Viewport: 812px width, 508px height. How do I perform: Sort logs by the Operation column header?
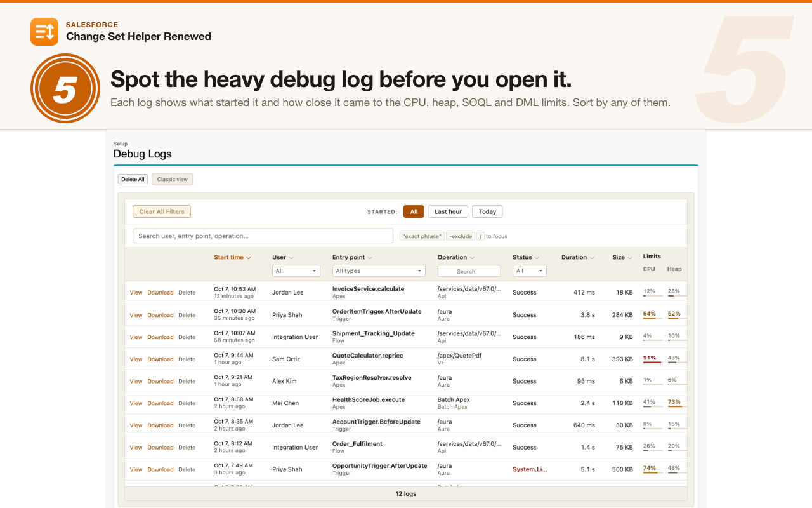click(x=456, y=257)
